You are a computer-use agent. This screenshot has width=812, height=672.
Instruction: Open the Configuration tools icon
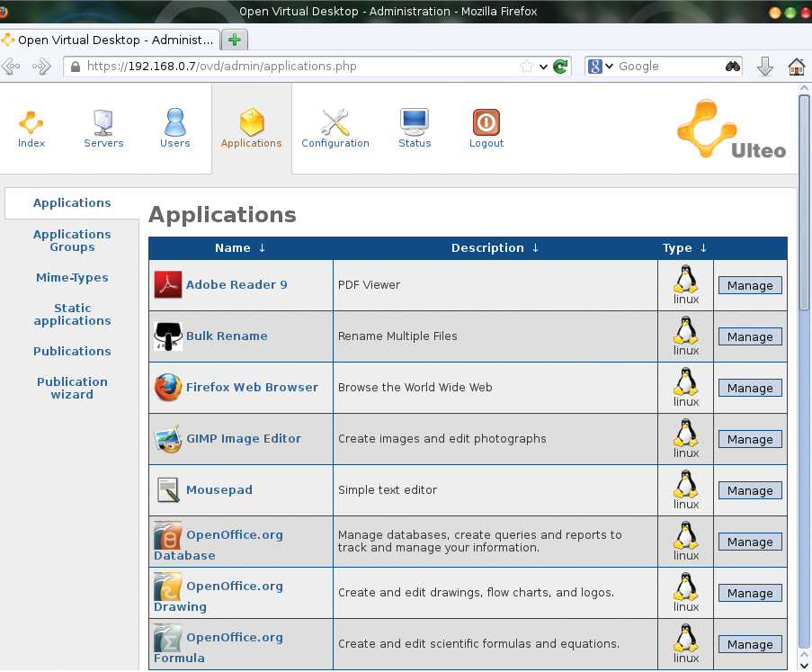click(x=335, y=122)
